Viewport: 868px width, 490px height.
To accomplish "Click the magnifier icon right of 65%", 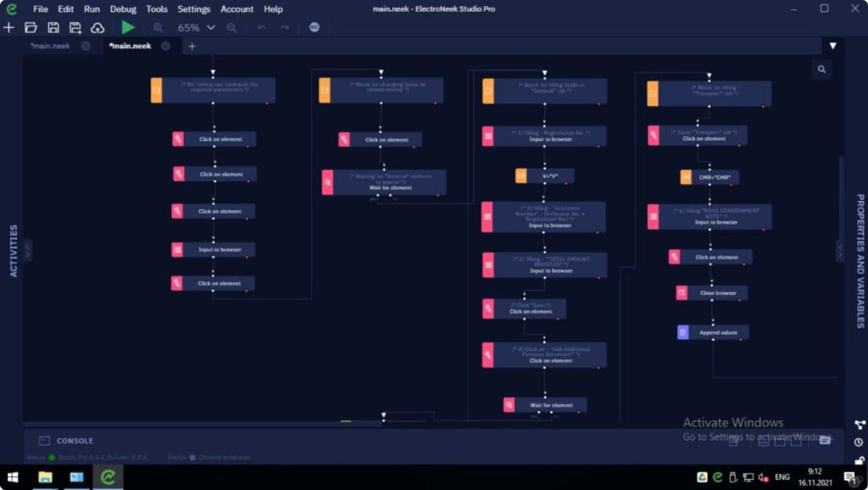I will point(231,28).
